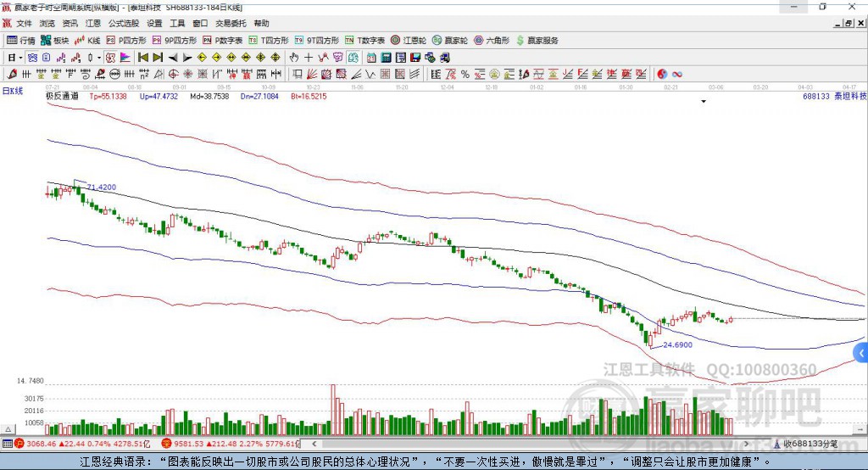Toggle the highlighted 极 channel indicator icon
Screen dimensions: 868x470
point(111,58)
